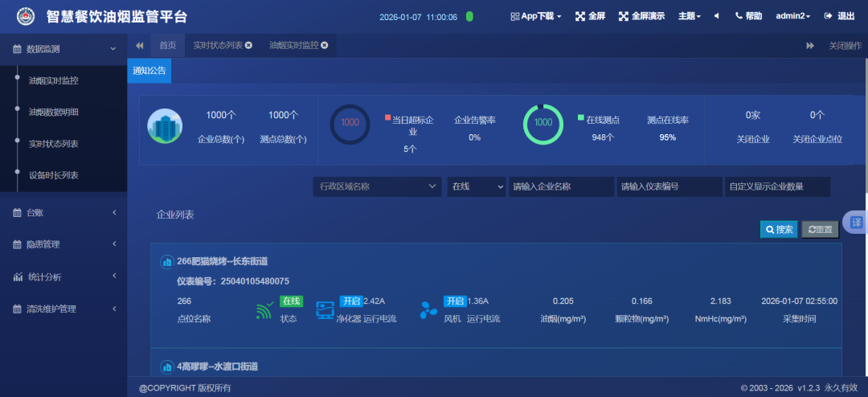Click the 266肥猫烧烤 enterprise chart icon
The width and height of the screenshot is (868, 397).
click(x=167, y=261)
